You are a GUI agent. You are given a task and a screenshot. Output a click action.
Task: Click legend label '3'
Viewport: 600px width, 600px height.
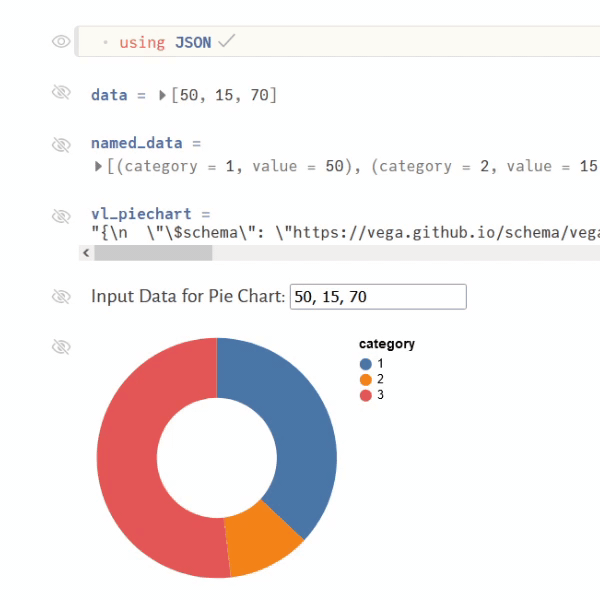pyautogui.click(x=380, y=395)
